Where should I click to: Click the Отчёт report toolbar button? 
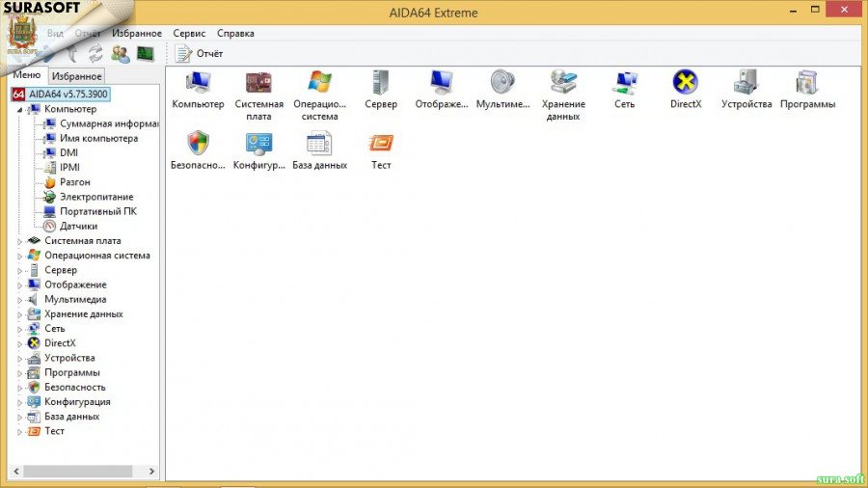(x=199, y=54)
